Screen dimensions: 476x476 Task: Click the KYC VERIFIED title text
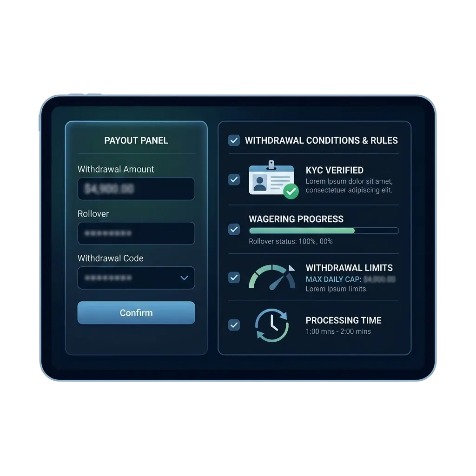[x=334, y=170]
